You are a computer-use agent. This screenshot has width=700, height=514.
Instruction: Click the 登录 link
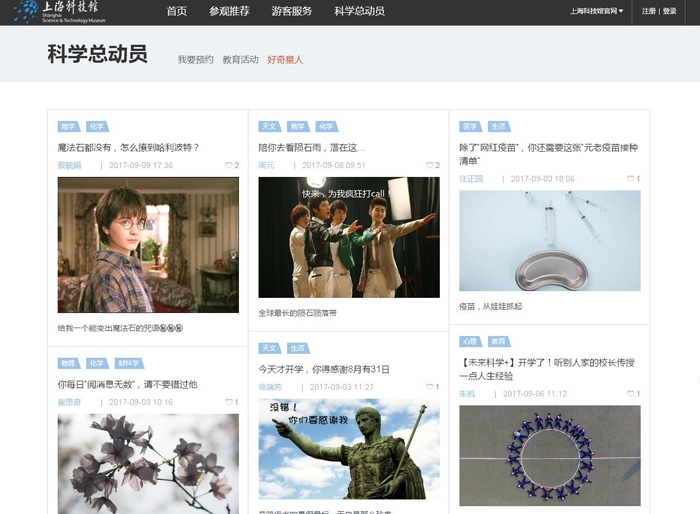pyautogui.click(x=669, y=11)
